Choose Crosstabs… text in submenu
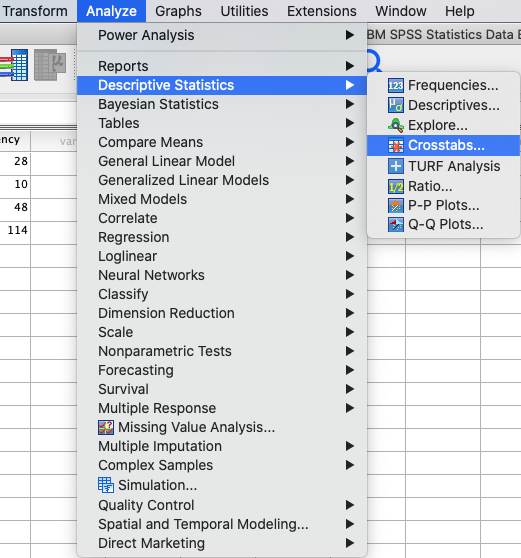This screenshot has height=558, width=521. [x=446, y=145]
